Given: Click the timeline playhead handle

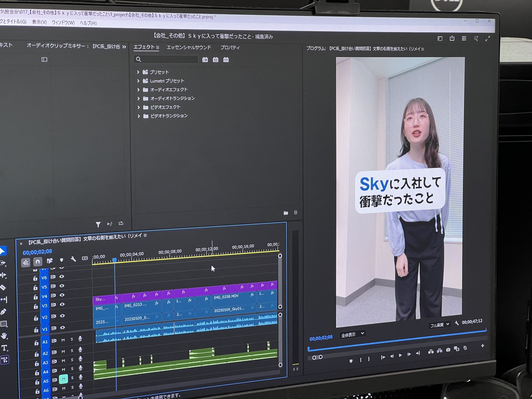Looking at the screenshot, I should pos(115,260).
